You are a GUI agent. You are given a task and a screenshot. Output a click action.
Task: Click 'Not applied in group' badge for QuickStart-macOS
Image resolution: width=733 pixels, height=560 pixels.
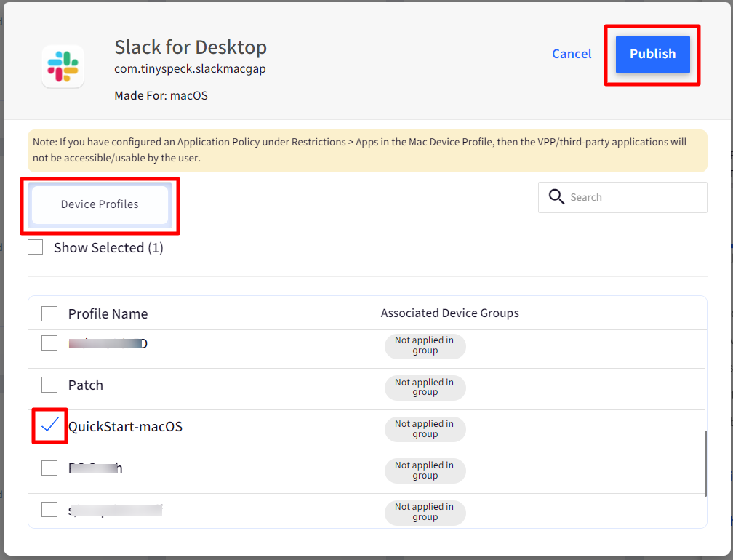425,429
